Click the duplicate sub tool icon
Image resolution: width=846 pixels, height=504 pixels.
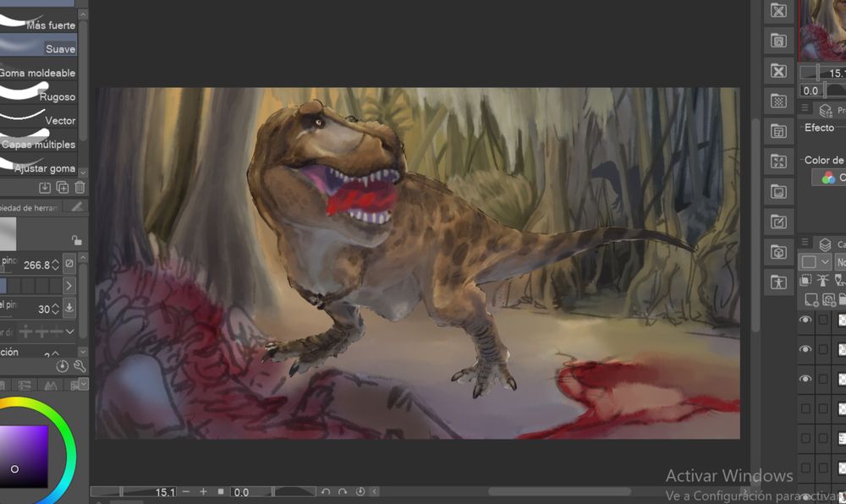62,187
